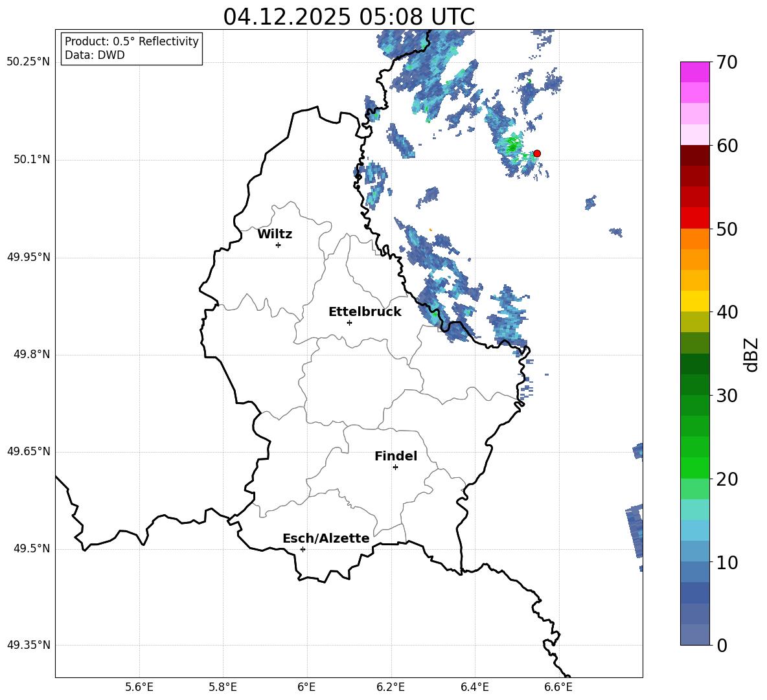Image resolution: width=767 pixels, height=700 pixels.
Task: Click the dark red colorbar segment below 60
Action: pyautogui.click(x=694, y=155)
